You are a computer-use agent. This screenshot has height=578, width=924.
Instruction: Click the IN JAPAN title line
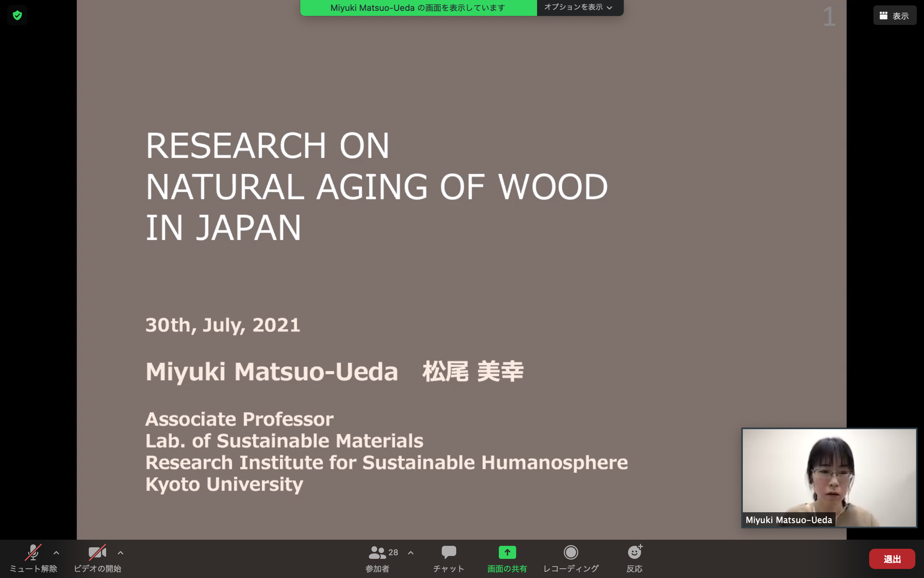pos(223,228)
